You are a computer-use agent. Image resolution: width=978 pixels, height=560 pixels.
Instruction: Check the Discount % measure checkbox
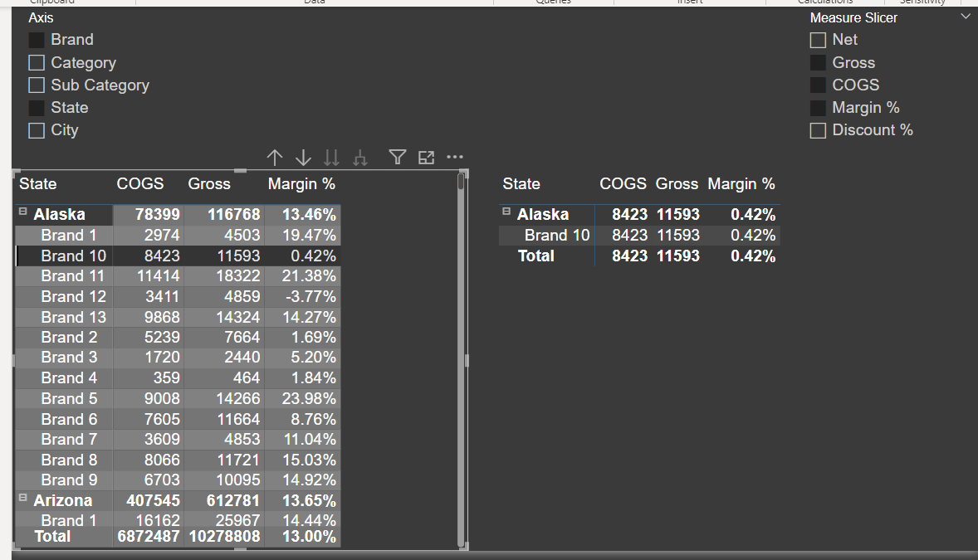coord(818,130)
